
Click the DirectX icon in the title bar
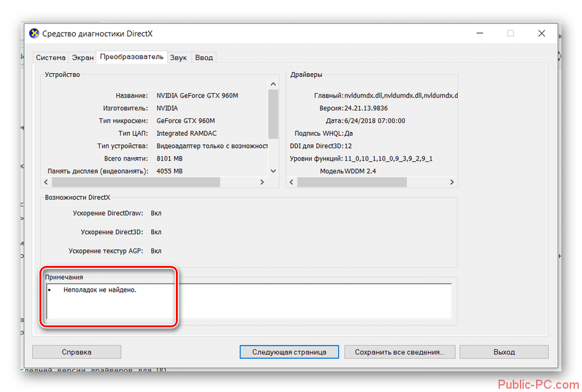click(34, 34)
